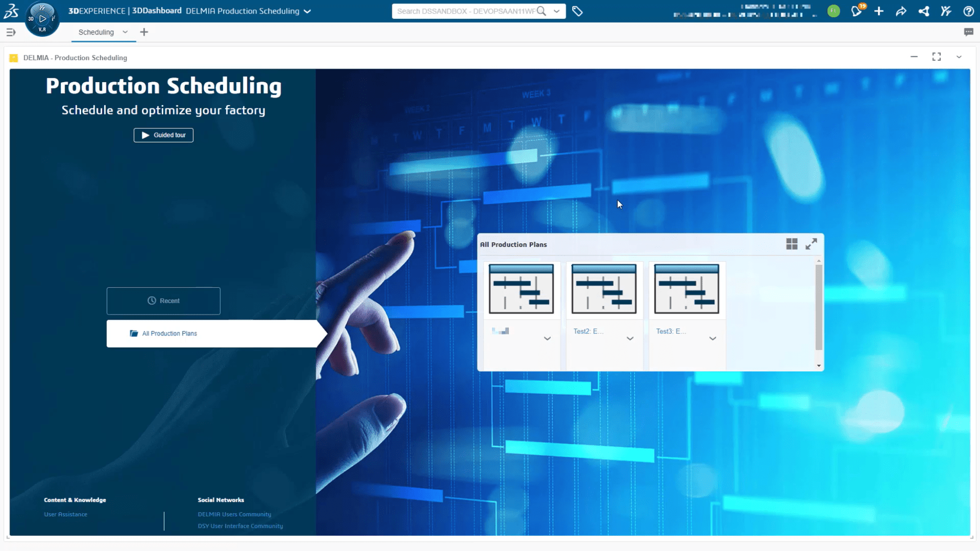980x551 pixels.
Task: Open notifications with badge count
Action: click(x=857, y=10)
